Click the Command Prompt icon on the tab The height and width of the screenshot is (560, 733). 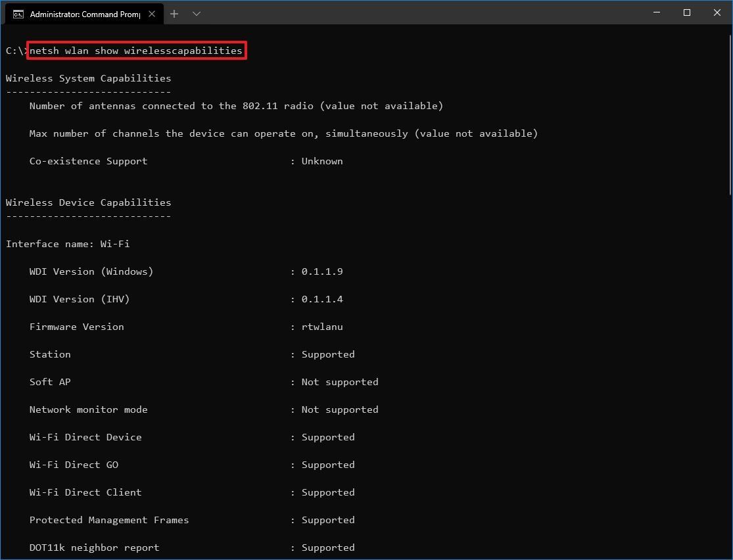18,12
